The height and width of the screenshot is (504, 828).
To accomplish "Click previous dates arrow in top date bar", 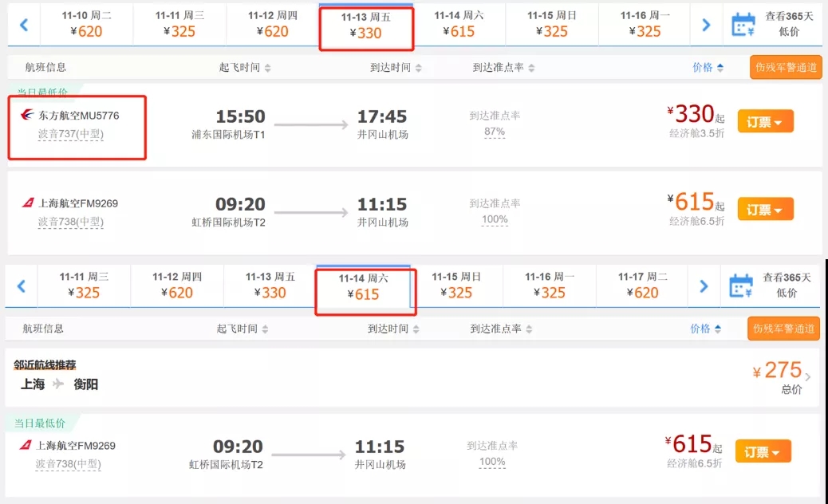I will 24,25.
